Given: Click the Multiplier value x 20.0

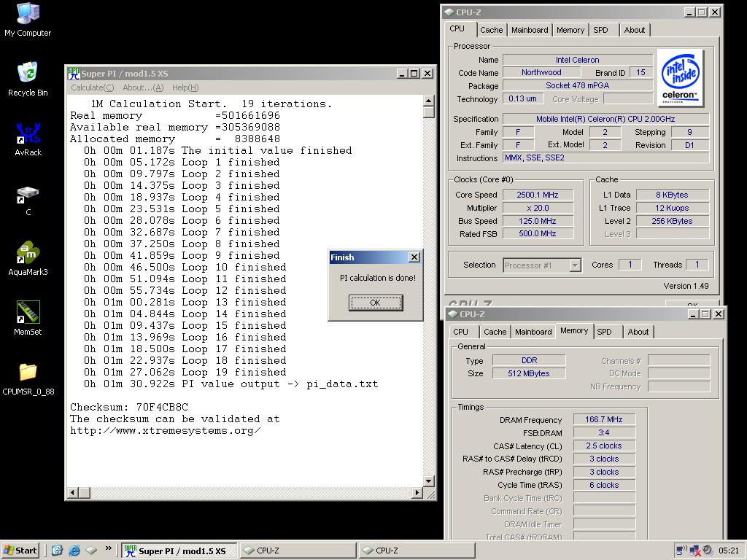Looking at the screenshot, I should click(x=538, y=208).
